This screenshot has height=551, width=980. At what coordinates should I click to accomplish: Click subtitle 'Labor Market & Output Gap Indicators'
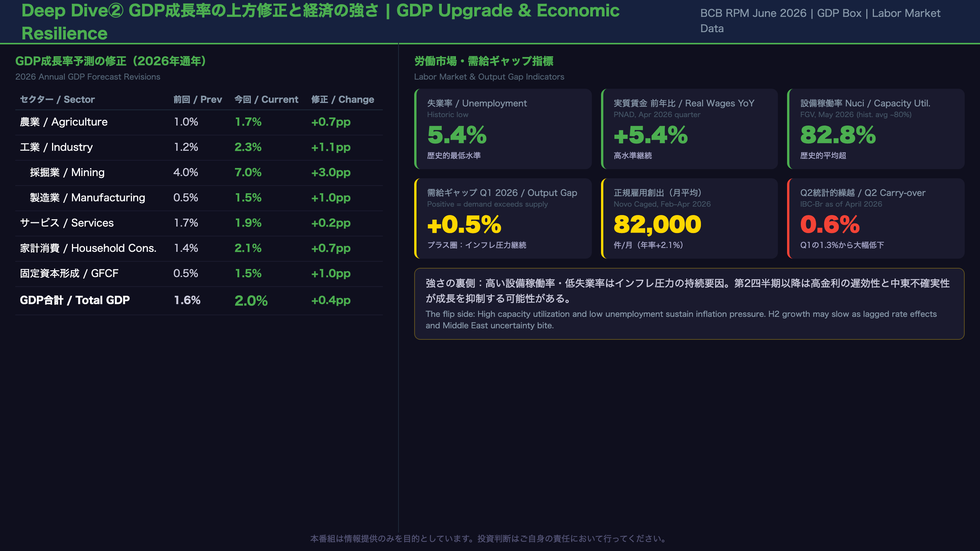[489, 77]
